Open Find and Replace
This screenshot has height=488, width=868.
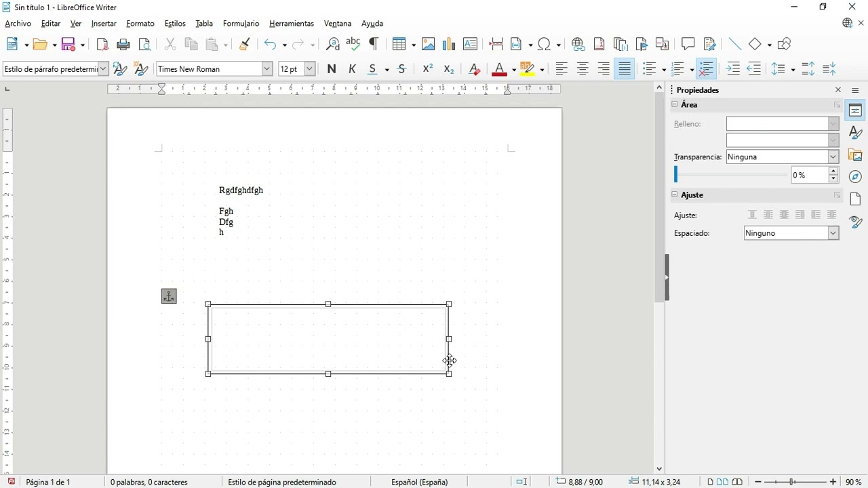[x=332, y=45]
